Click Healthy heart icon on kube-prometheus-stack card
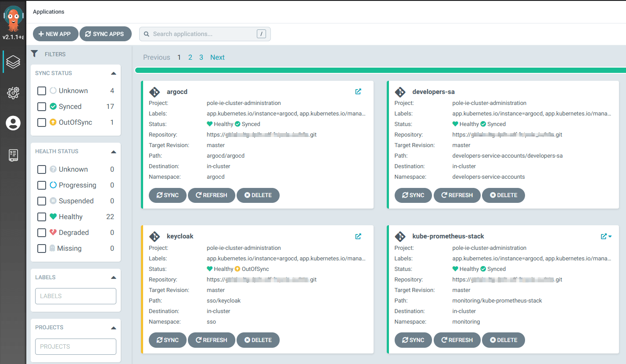 coord(455,269)
